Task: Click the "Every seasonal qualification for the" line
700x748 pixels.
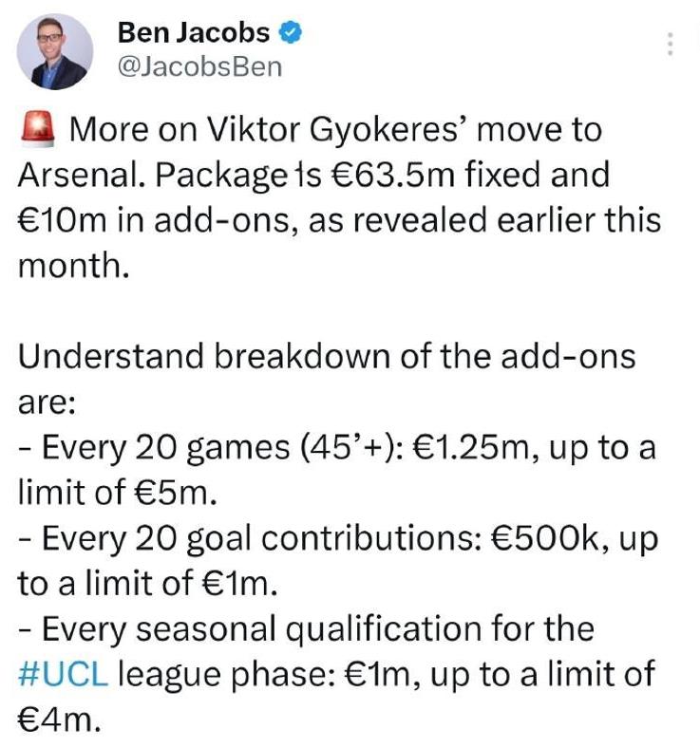Action: (x=305, y=628)
